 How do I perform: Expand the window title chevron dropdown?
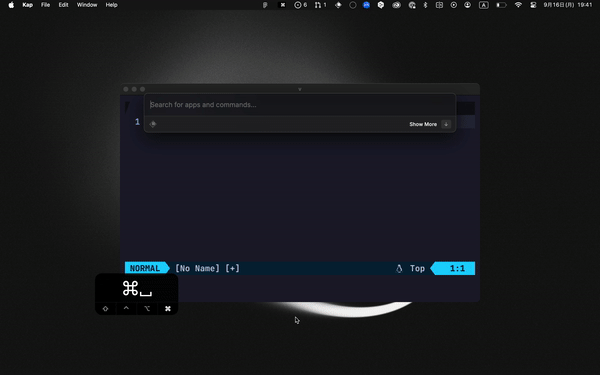coord(300,89)
